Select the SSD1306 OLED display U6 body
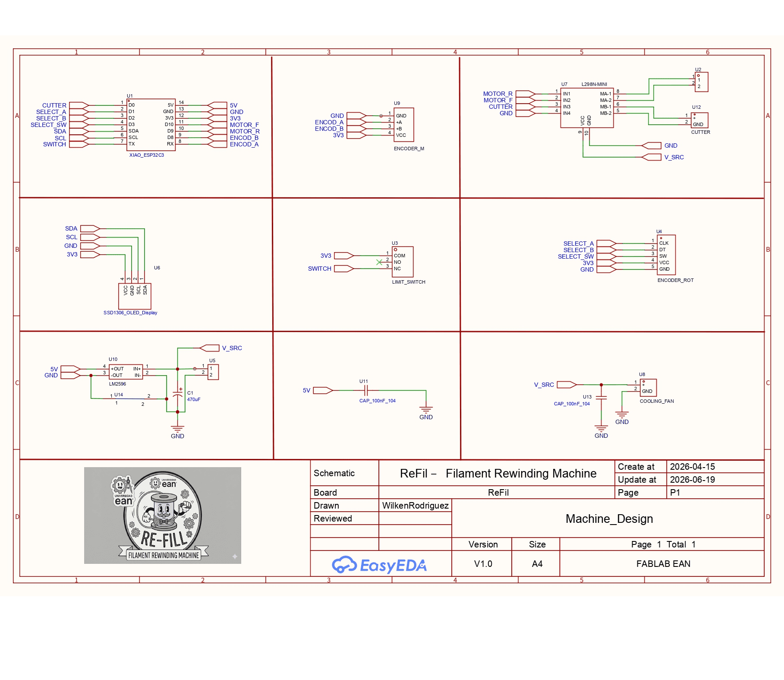784x680 pixels. click(x=135, y=296)
